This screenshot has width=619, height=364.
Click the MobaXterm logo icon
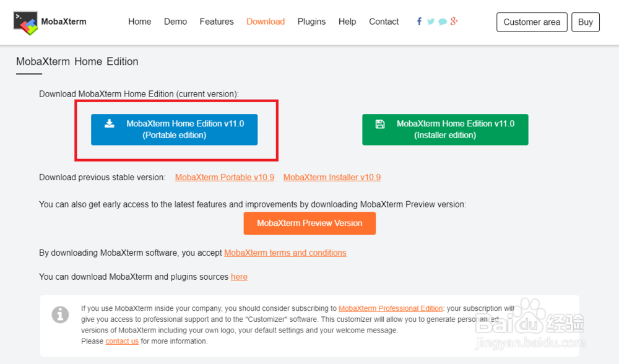click(25, 22)
